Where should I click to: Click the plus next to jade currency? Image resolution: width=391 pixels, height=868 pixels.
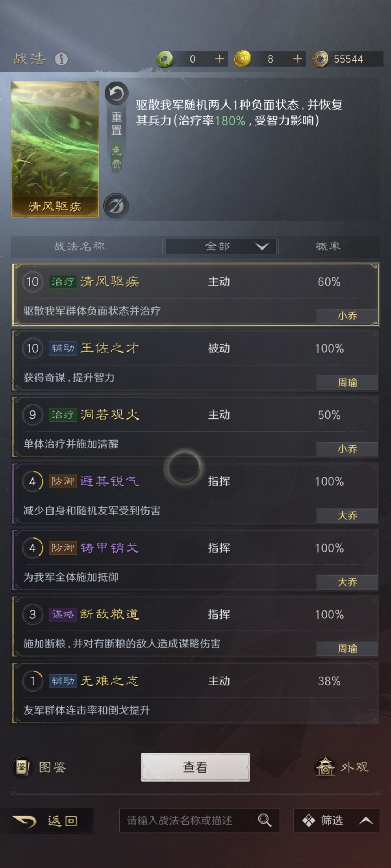point(219,59)
